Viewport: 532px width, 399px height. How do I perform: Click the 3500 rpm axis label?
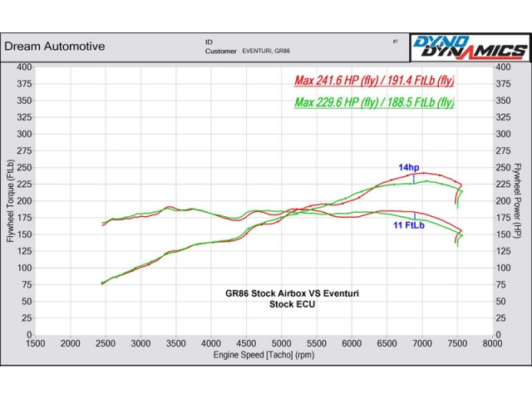tap(175, 343)
